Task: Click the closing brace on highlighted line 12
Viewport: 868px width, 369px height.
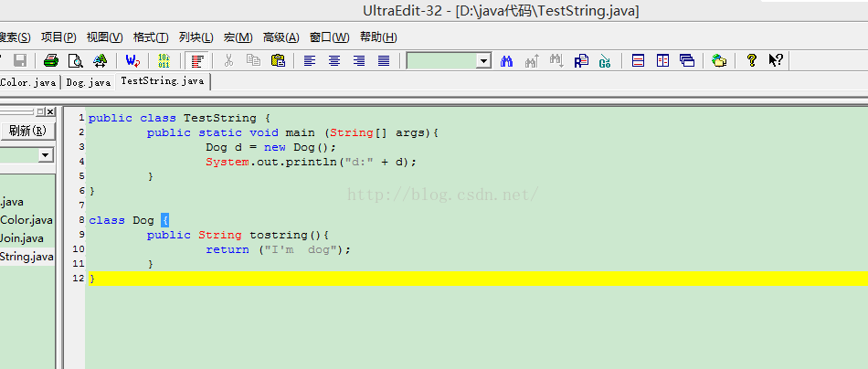Action: [92, 279]
